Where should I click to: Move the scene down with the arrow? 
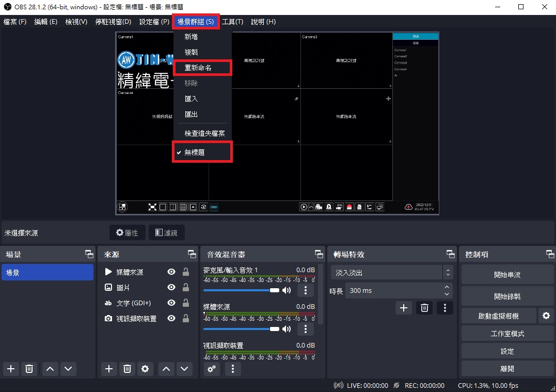(x=68, y=369)
